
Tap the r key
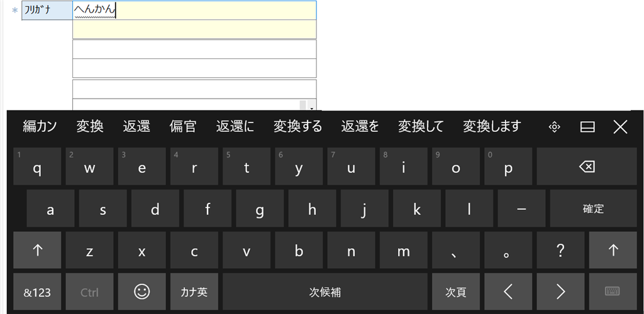point(194,166)
